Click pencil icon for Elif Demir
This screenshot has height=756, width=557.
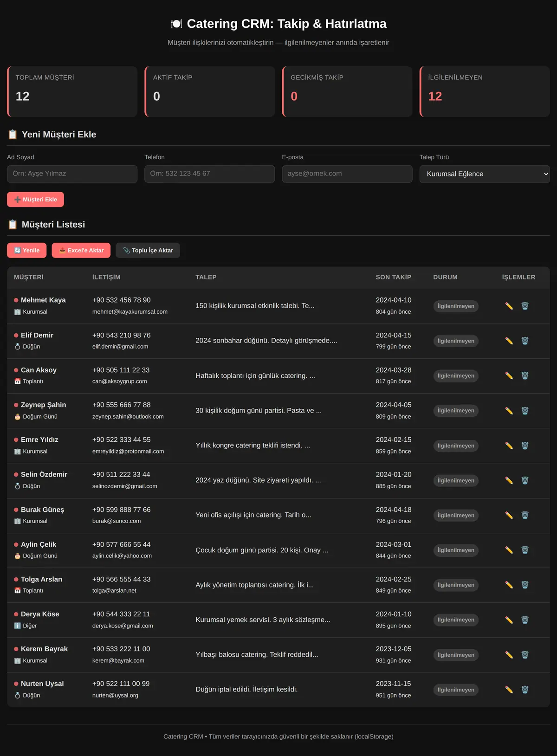[509, 341]
